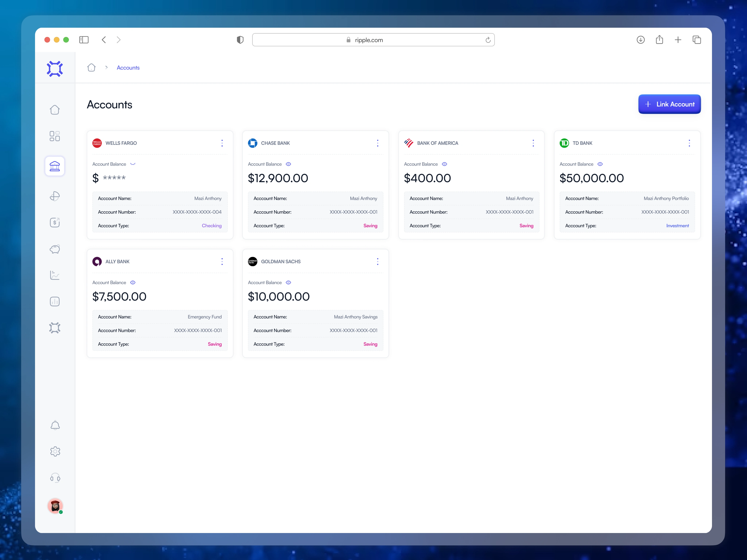The height and width of the screenshot is (560, 747).
Task: Open the headset support icon
Action: coord(55,478)
